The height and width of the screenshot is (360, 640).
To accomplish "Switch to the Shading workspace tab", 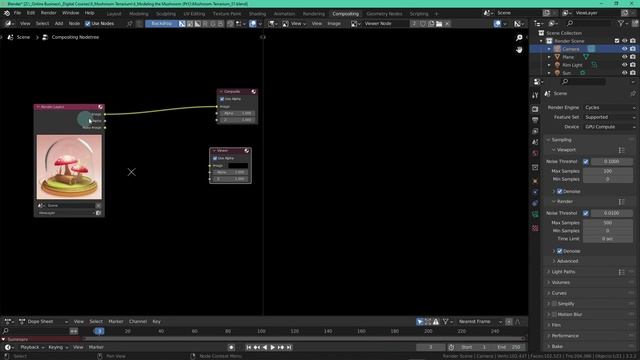I will tap(257, 14).
